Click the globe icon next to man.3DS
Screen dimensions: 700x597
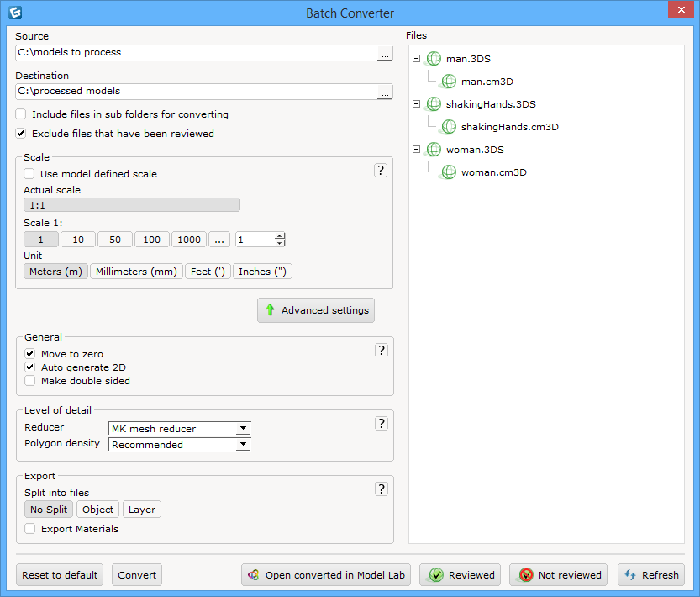point(434,58)
